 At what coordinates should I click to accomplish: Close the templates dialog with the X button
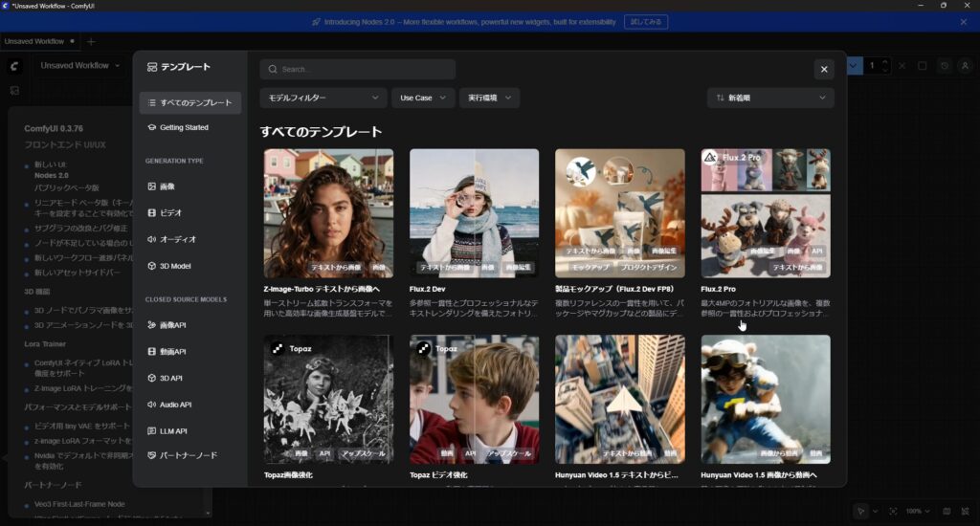pos(824,69)
